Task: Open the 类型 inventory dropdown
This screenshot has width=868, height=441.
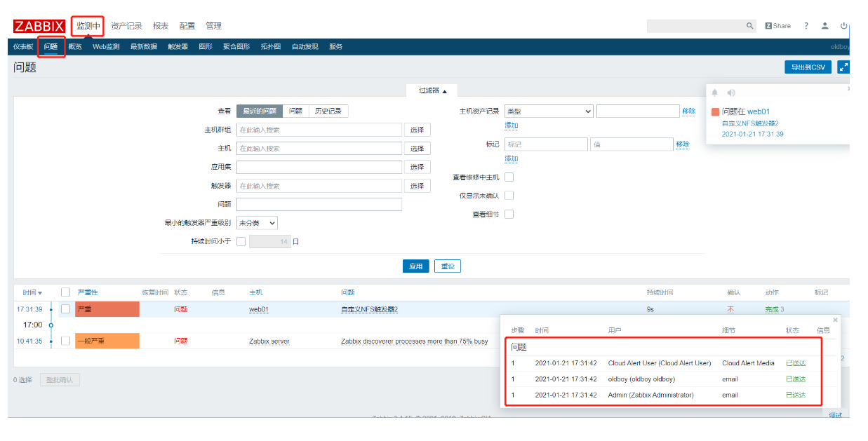Action: [x=549, y=111]
